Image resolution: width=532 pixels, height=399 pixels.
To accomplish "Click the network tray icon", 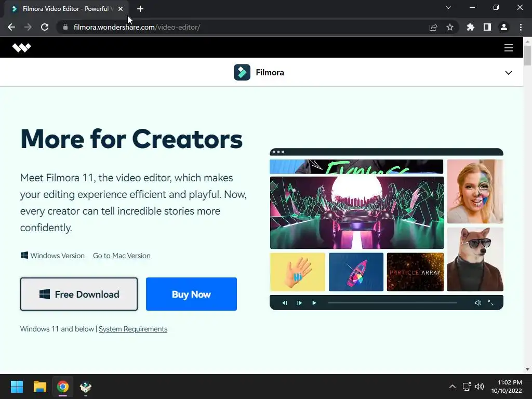I will coord(467,387).
